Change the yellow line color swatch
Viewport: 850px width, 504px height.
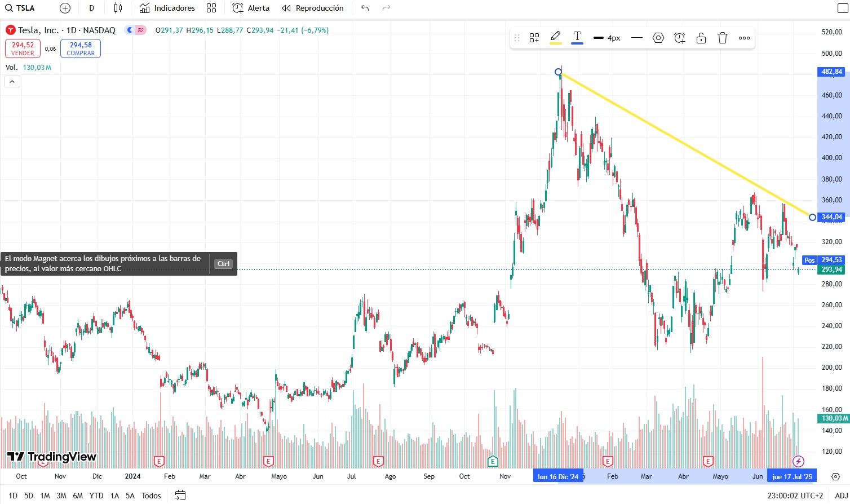[x=556, y=38]
